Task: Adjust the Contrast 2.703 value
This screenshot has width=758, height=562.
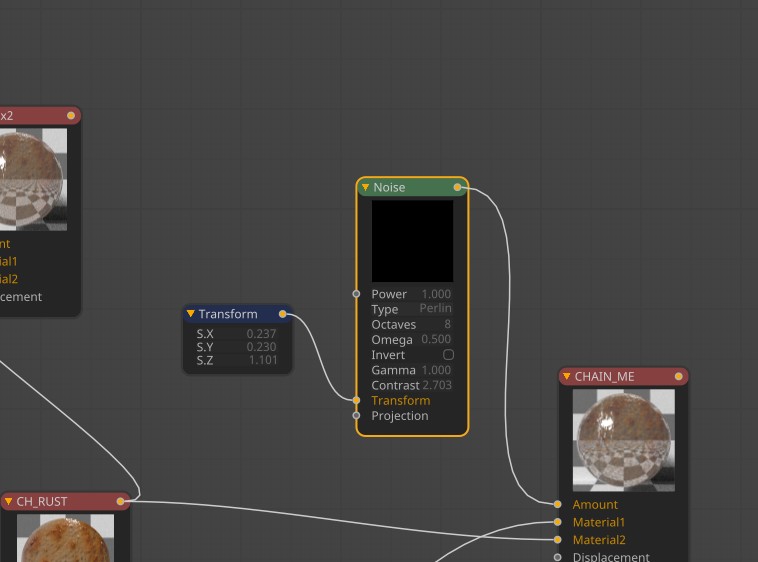Action: [x=437, y=385]
